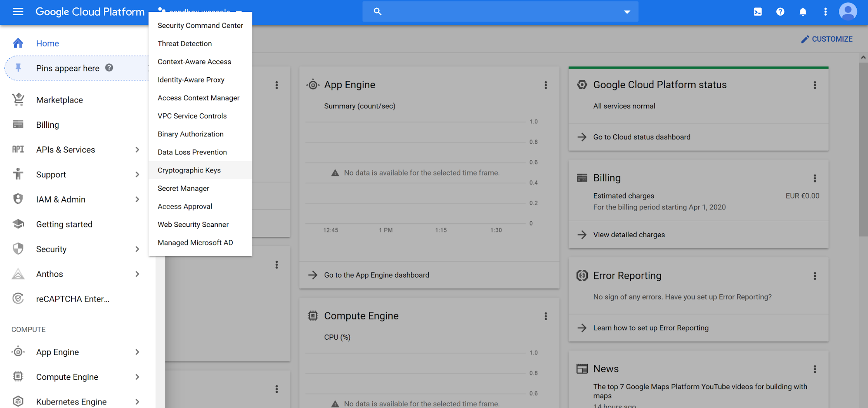Click the Getting started graduation cap icon
868x408 pixels.
tap(18, 224)
